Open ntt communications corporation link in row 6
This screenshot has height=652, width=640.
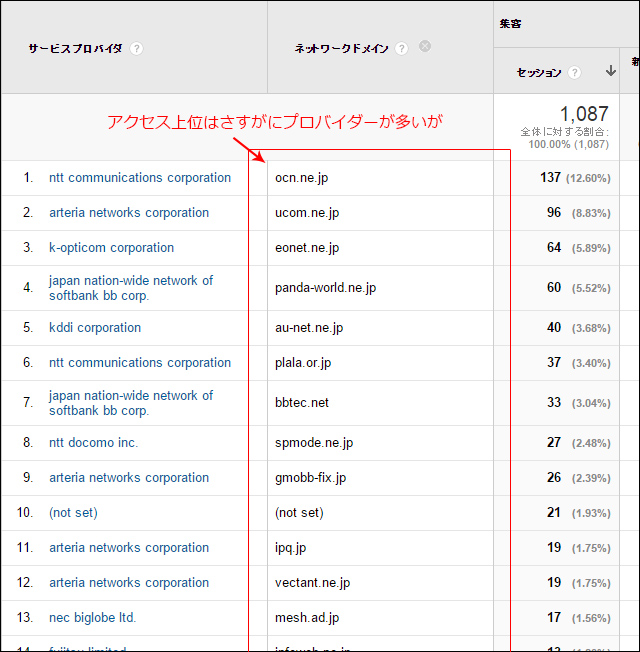140,363
